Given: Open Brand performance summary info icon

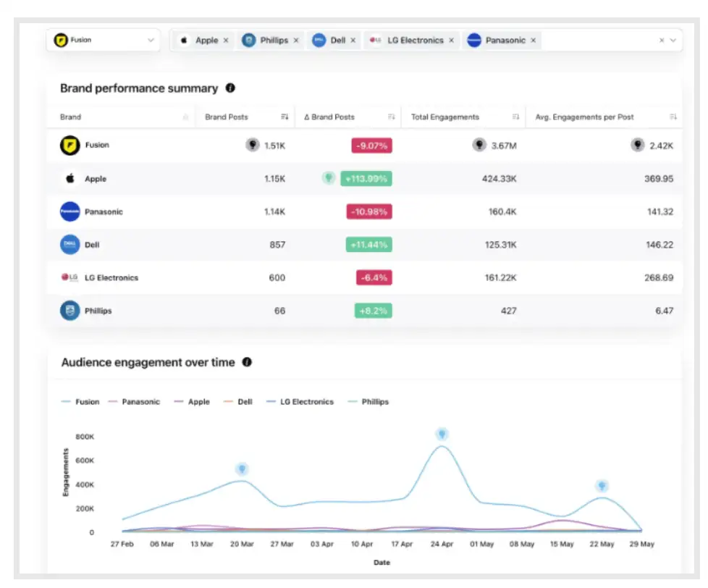Looking at the screenshot, I should (230, 88).
